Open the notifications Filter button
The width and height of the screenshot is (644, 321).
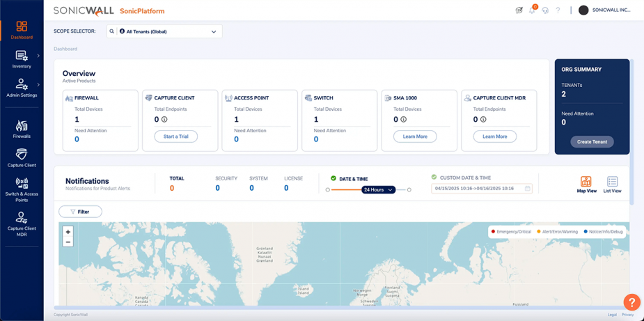click(x=80, y=212)
